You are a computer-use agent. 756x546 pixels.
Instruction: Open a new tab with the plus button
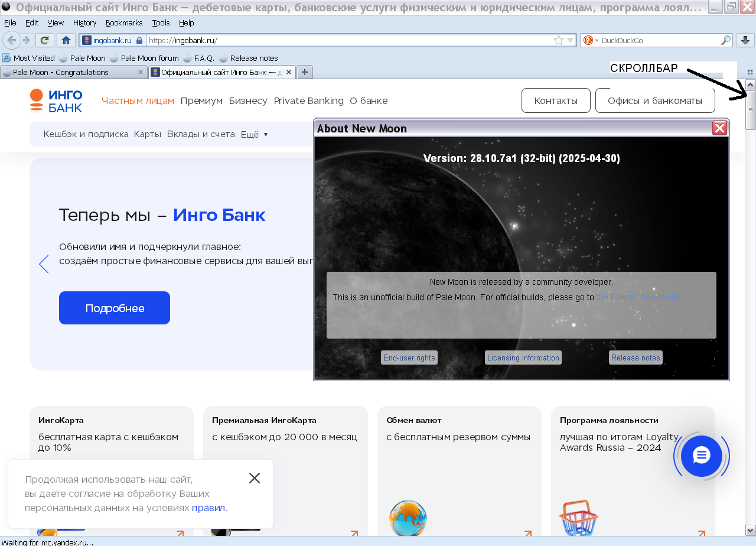[x=305, y=72]
